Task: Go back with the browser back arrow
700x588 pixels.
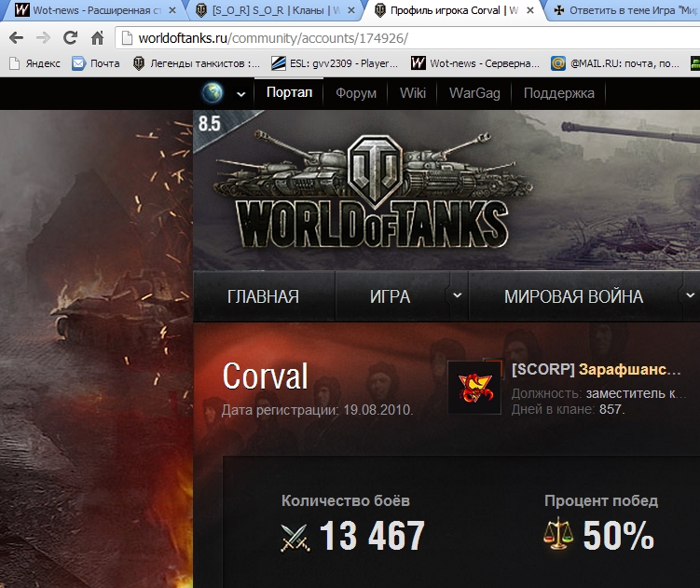Action: point(17,38)
